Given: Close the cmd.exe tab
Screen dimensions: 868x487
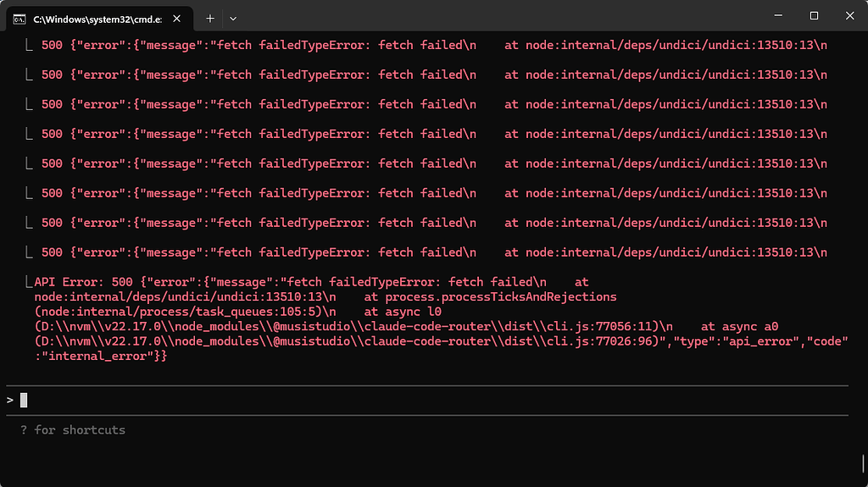Looking at the screenshot, I should point(176,19).
